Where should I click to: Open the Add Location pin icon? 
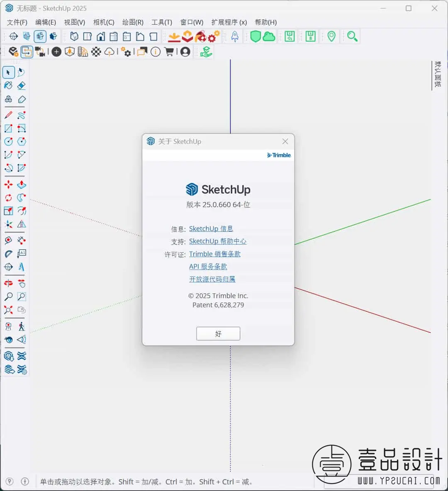(x=331, y=36)
